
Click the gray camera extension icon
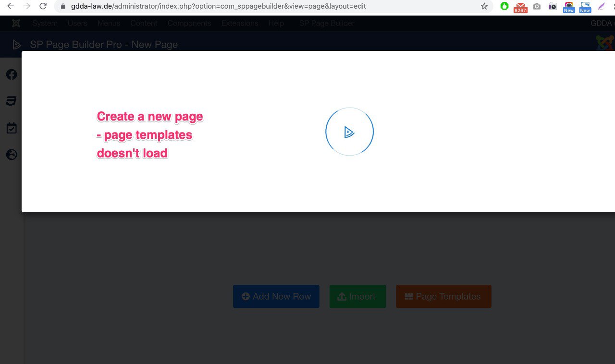coord(537,6)
